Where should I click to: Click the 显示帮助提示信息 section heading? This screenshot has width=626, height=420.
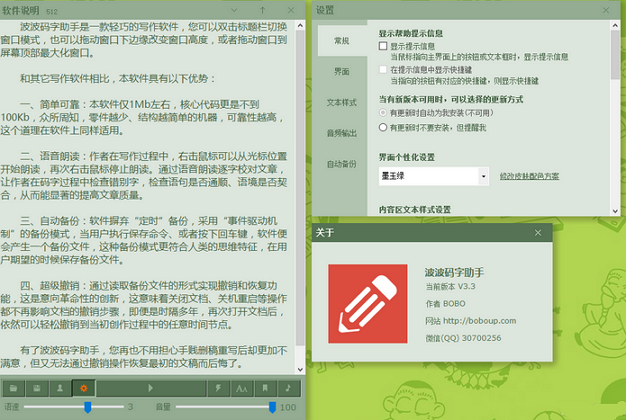coord(411,34)
